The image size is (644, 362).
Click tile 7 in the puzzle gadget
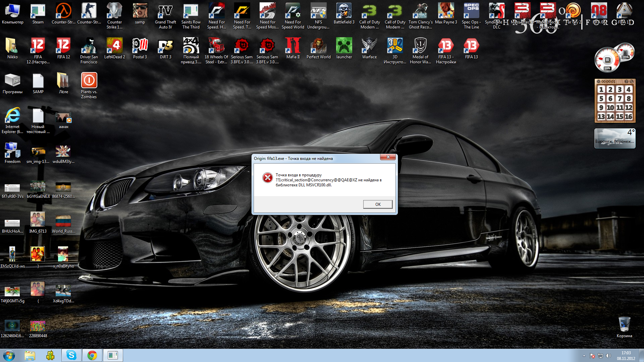tap(620, 99)
